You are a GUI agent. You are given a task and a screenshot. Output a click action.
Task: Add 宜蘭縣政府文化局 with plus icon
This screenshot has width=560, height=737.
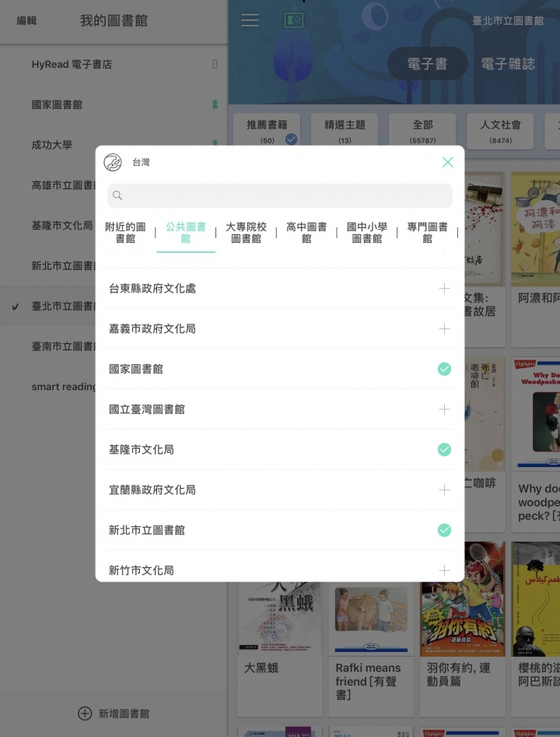tap(444, 490)
